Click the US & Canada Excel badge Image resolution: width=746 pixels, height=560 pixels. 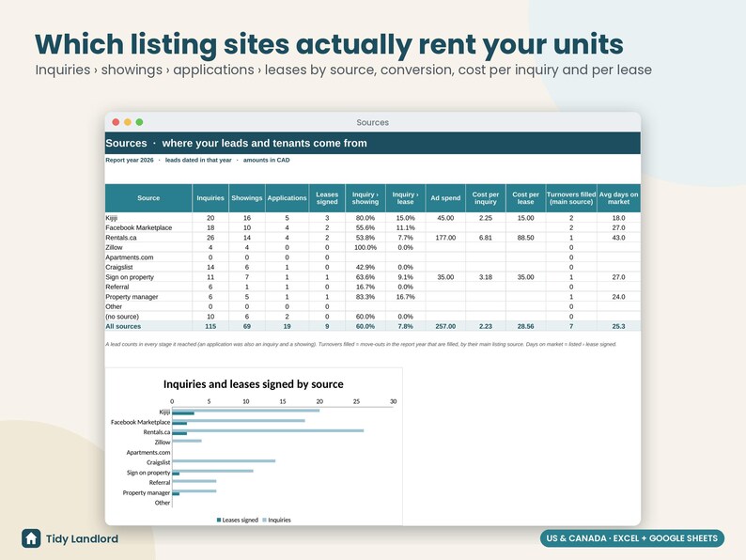pos(631,538)
